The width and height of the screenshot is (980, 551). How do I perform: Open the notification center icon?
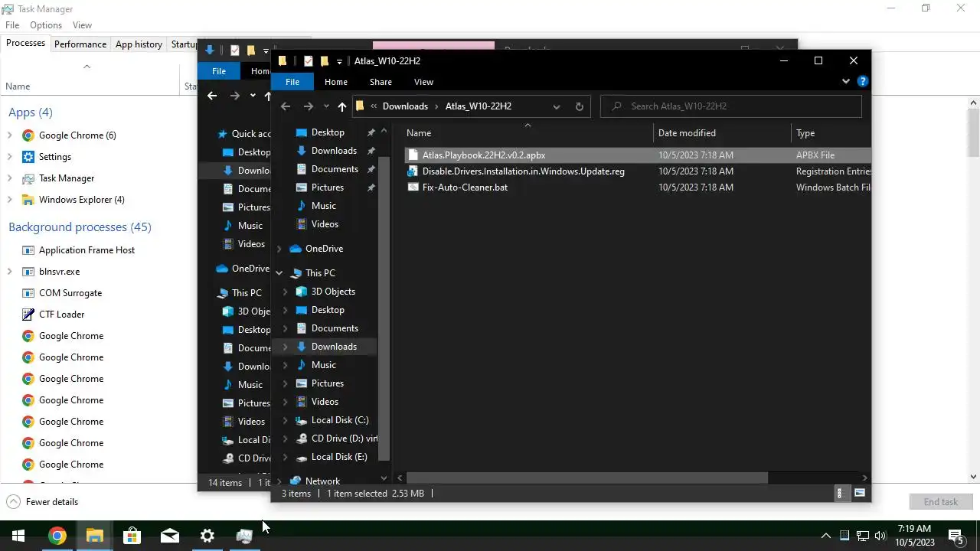[955, 536]
